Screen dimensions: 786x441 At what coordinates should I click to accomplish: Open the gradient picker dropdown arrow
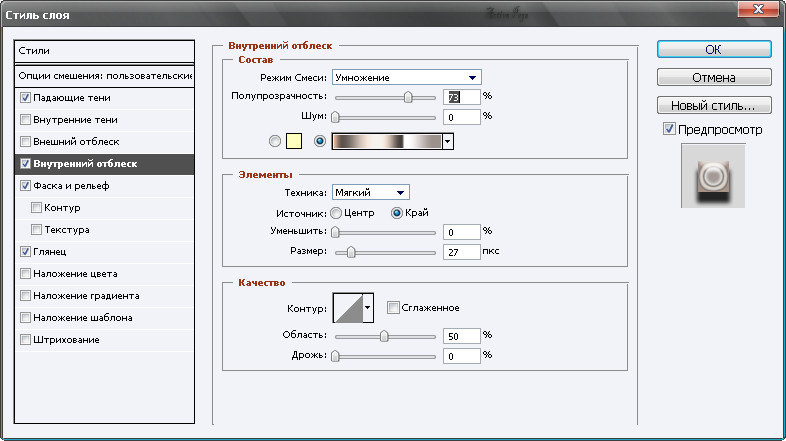448,142
